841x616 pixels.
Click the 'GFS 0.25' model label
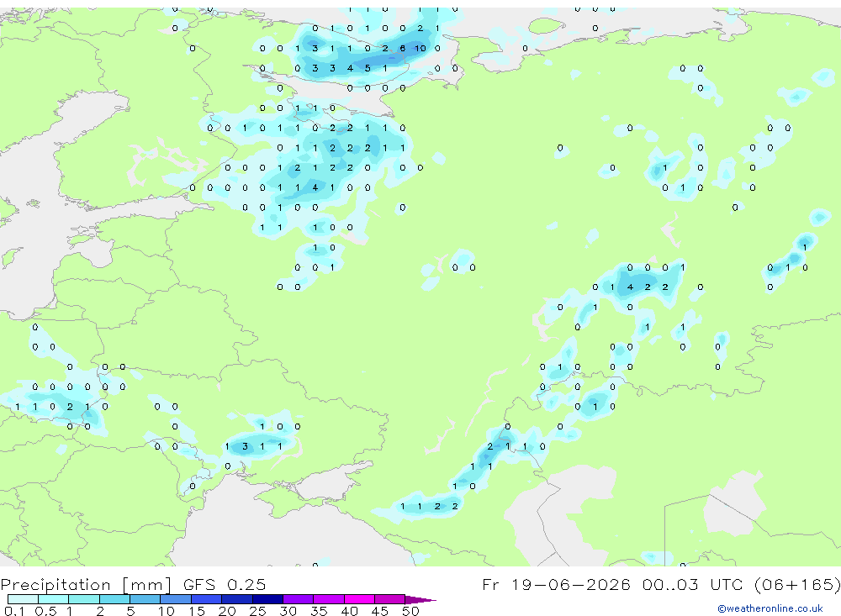point(225,584)
